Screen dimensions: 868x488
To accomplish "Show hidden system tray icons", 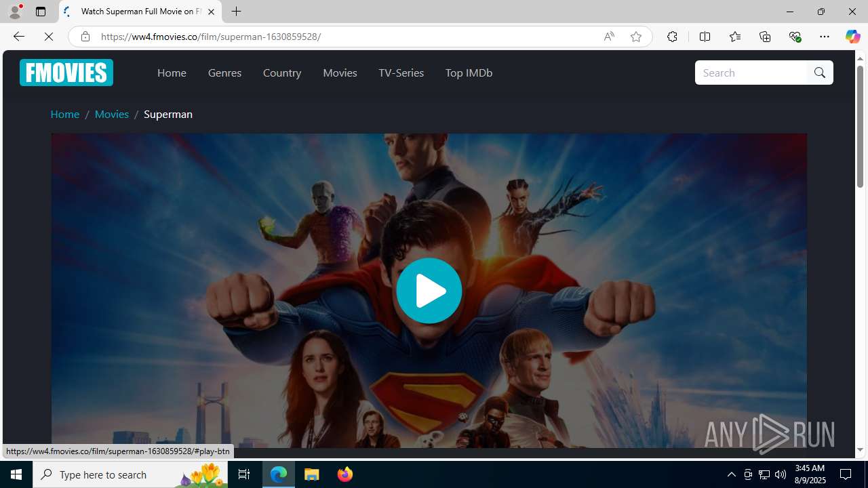I will coord(731,474).
